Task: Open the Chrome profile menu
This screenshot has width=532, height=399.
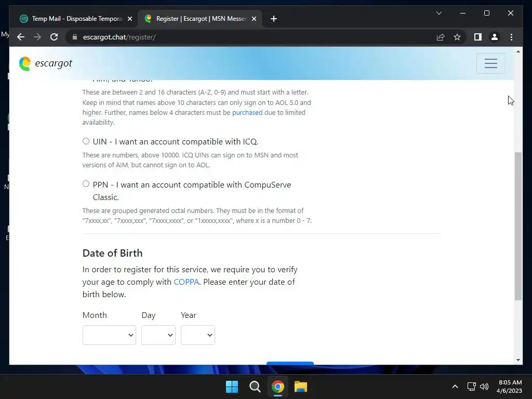Action: click(495, 37)
